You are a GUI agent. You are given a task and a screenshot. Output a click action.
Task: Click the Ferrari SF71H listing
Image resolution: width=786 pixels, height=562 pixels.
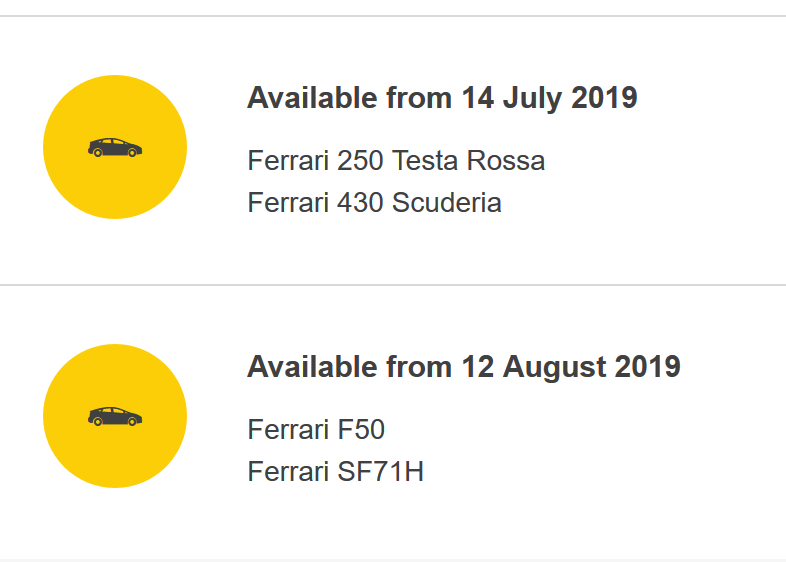pos(335,472)
